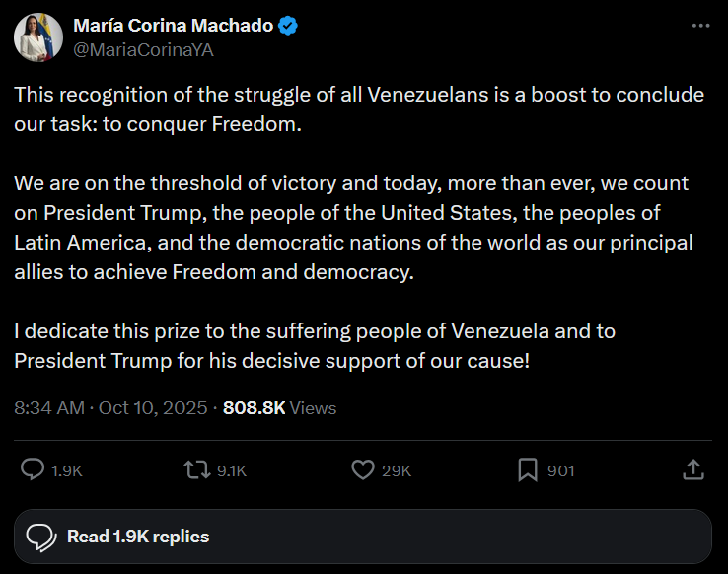The width and height of the screenshot is (728, 574).
Task: Open the 808.8K Views analytics
Action: (280, 407)
